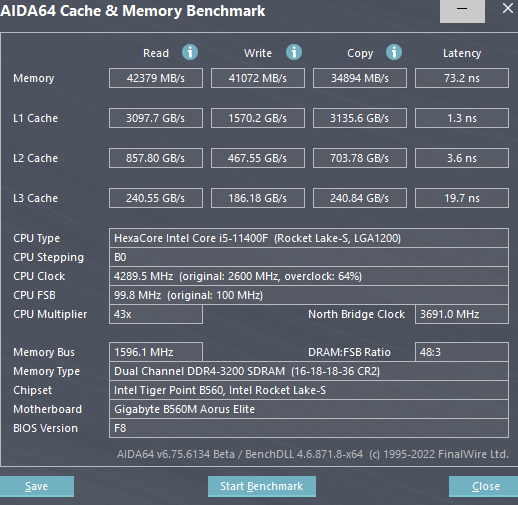518x505 pixels.
Task: Click the Read info icon
Action: tap(190, 52)
